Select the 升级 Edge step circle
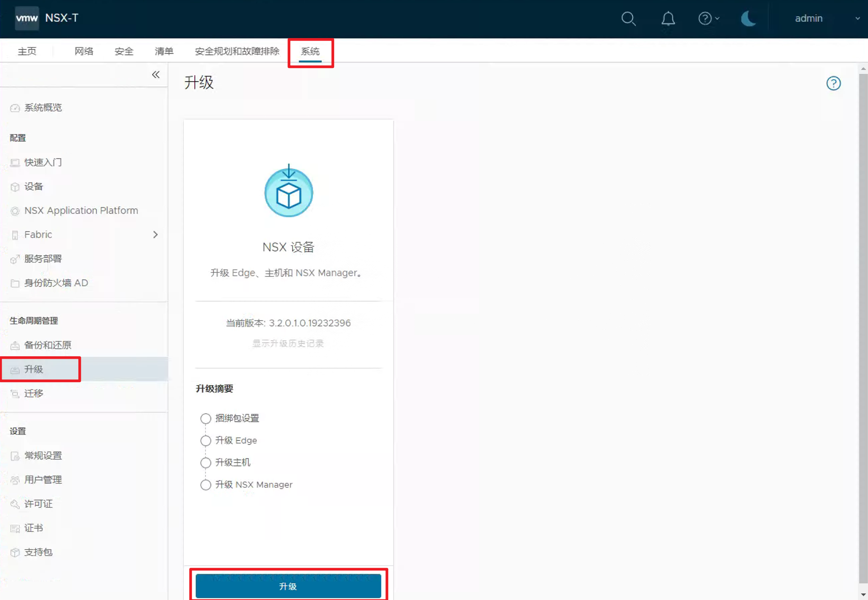This screenshot has width=868, height=600. (x=206, y=441)
